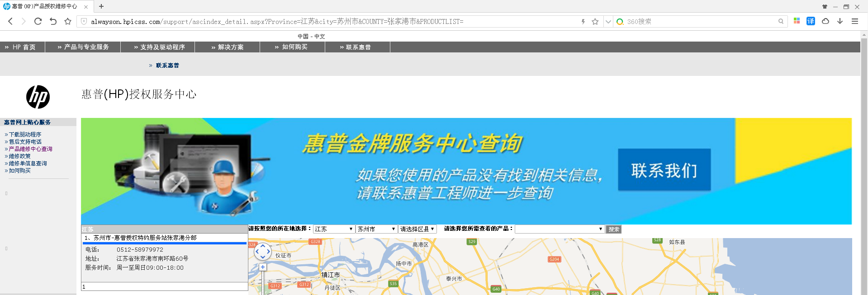
Task: Open the province dropdown showing 江苏
Action: [x=333, y=229]
